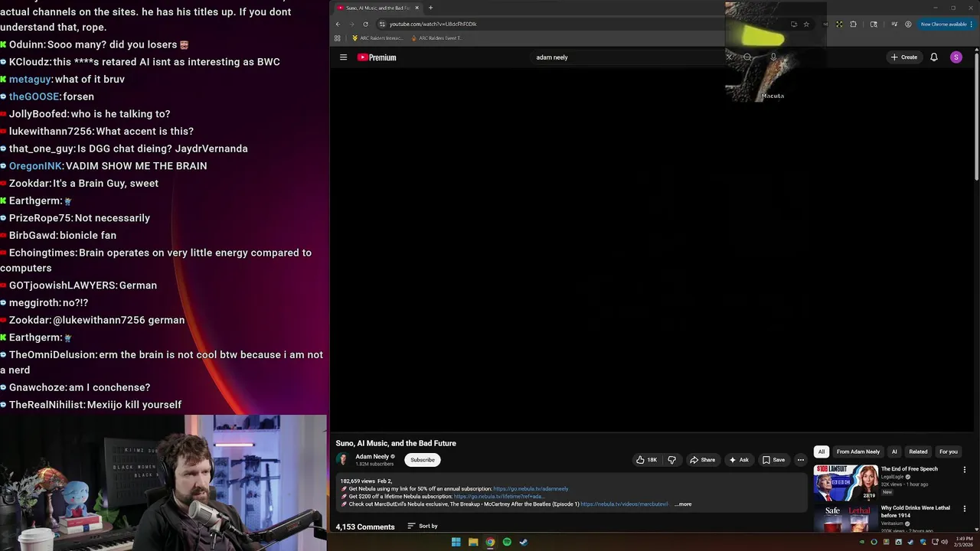Open the Adam Neely channel avatar
This screenshot has height=551, width=980.
(x=342, y=459)
